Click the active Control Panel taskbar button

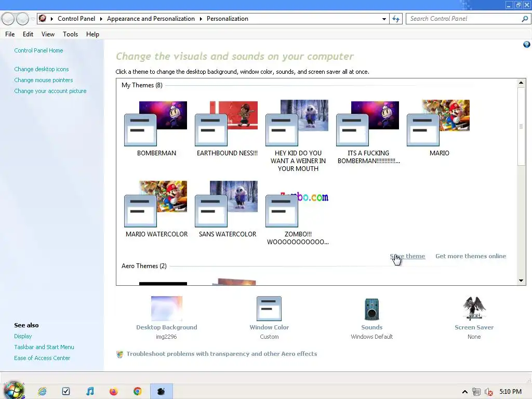coord(162,391)
